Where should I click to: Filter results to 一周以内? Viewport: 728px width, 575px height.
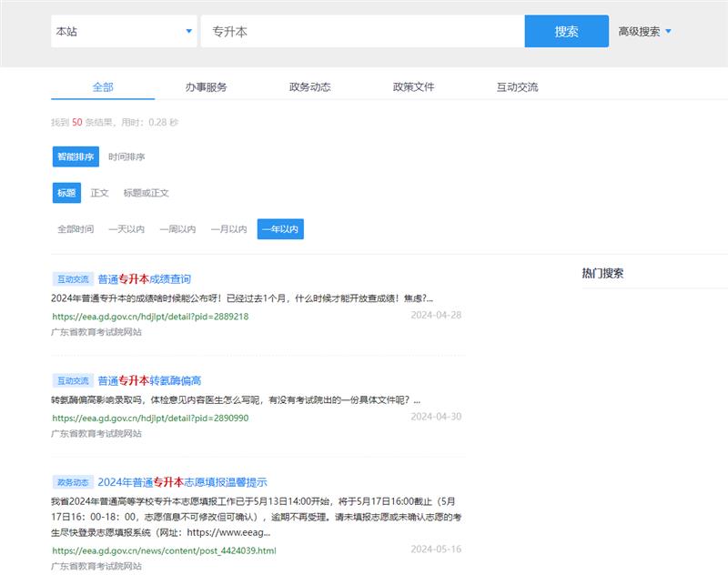click(177, 228)
